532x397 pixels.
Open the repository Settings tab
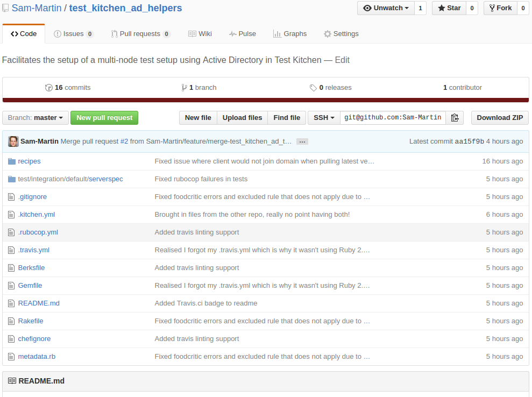tap(341, 33)
